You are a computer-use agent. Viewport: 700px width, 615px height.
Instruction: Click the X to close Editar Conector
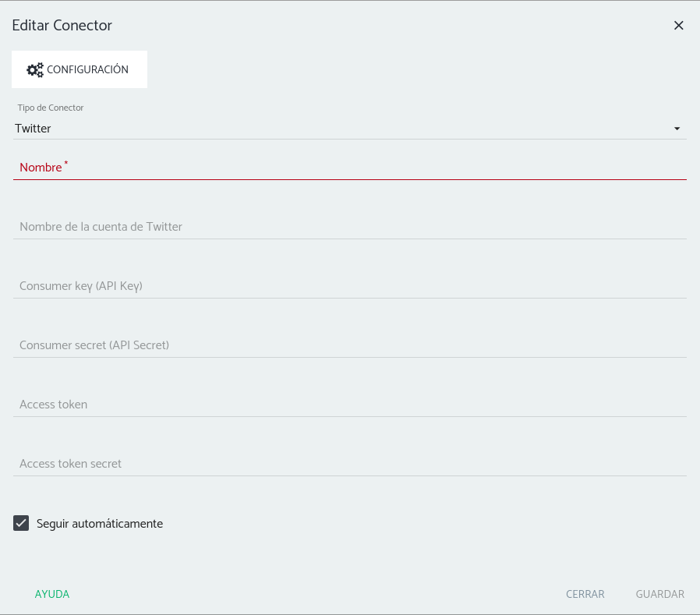[x=678, y=25]
